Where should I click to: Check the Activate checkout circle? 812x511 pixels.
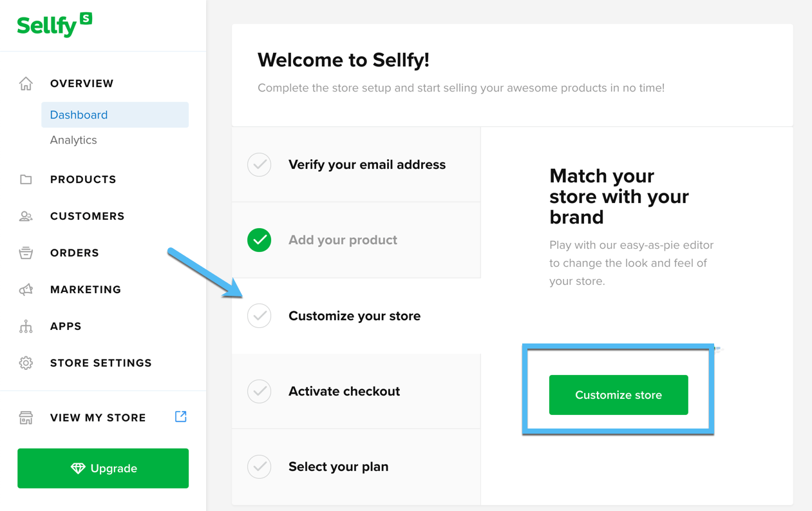coord(259,391)
